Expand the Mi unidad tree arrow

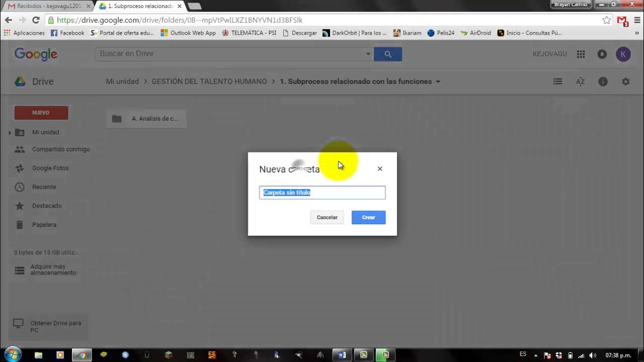point(10,133)
